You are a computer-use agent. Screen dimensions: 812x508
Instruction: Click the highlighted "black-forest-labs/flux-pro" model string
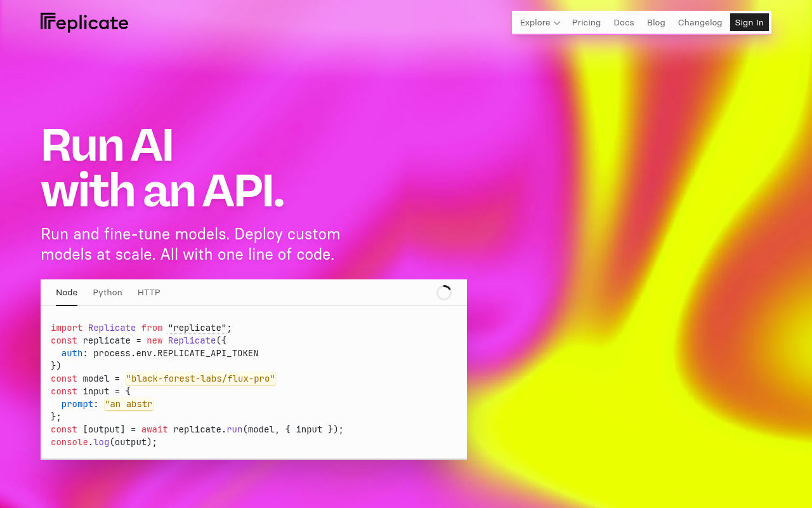200,378
